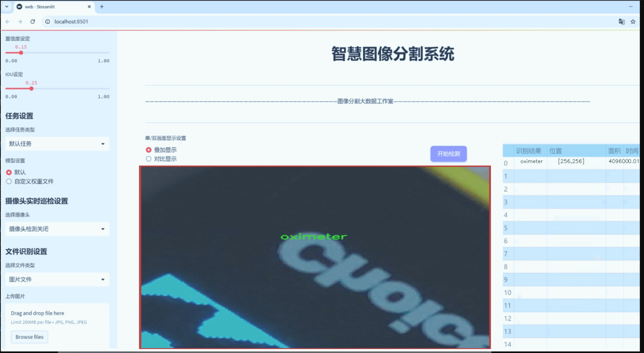644x353 pixels.
Task: Select the 叠加显示 overlay display radio
Action: (x=149, y=150)
